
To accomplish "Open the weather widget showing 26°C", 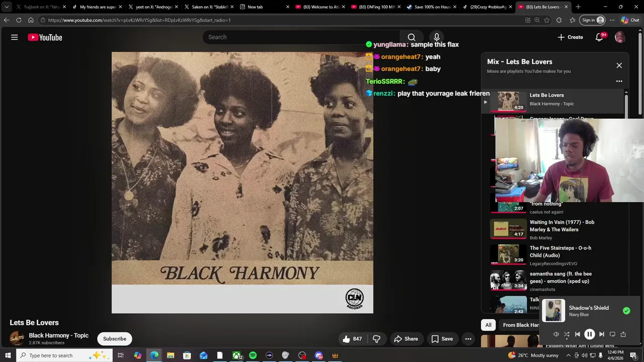I will [x=533, y=355].
